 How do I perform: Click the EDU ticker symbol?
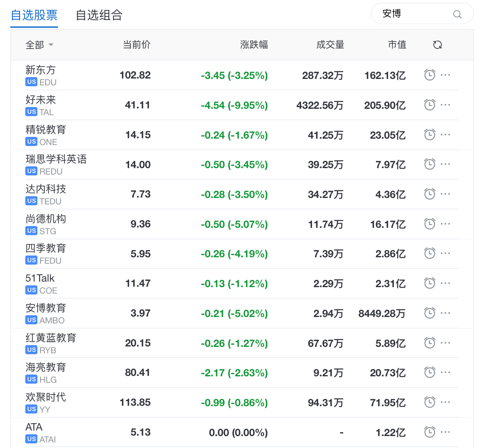tap(48, 82)
